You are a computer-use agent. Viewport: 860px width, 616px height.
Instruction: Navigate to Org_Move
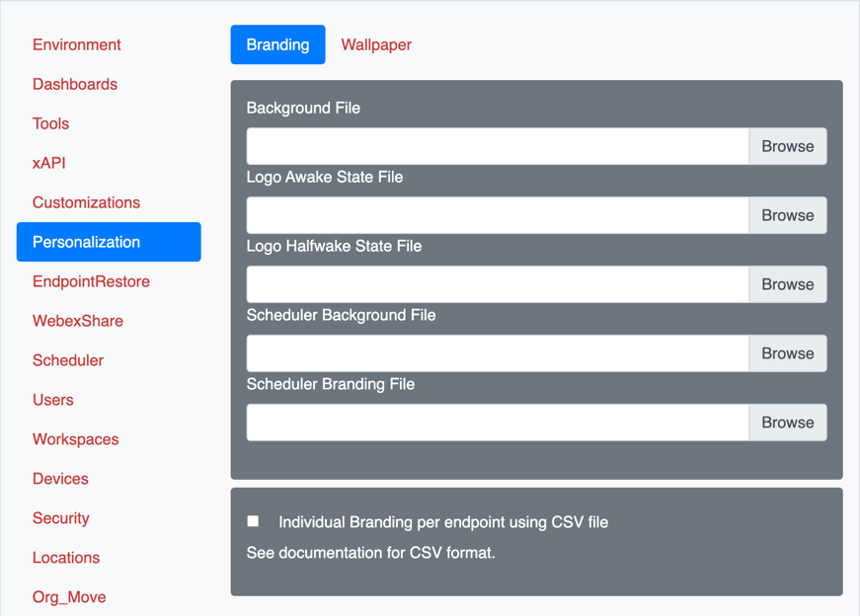(x=69, y=597)
